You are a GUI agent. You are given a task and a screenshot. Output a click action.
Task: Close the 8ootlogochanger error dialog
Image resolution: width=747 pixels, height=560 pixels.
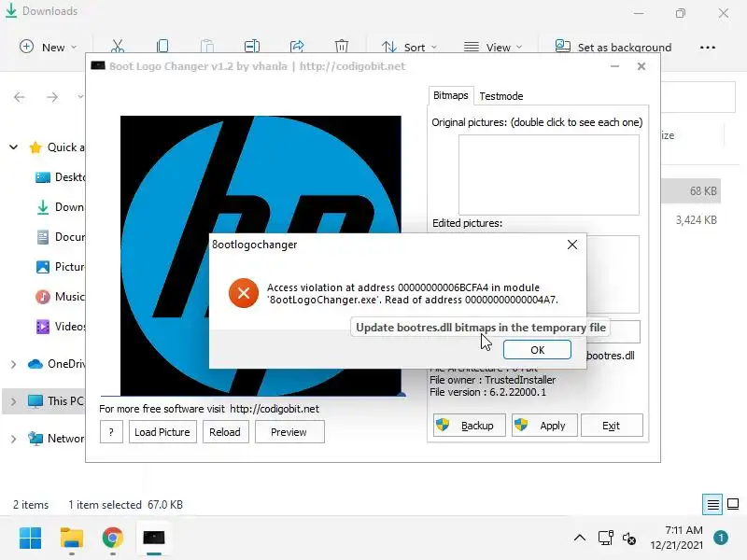pyautogui.click(x=572, y=245)
